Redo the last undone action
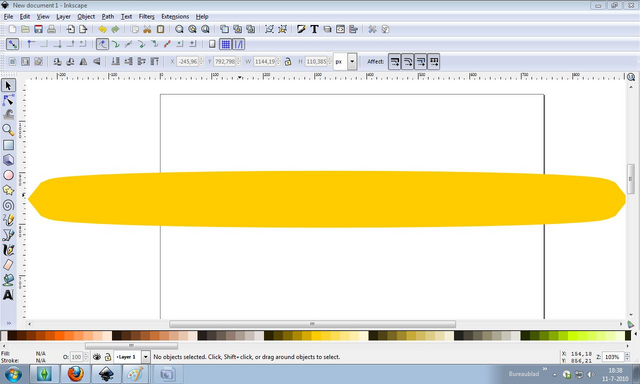 click(x=115, y=29)
